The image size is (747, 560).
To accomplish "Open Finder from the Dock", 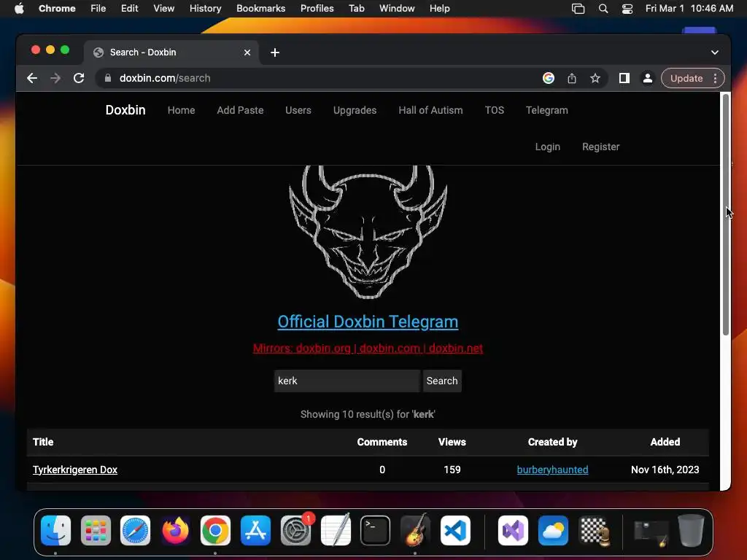I will pos(55,531).
